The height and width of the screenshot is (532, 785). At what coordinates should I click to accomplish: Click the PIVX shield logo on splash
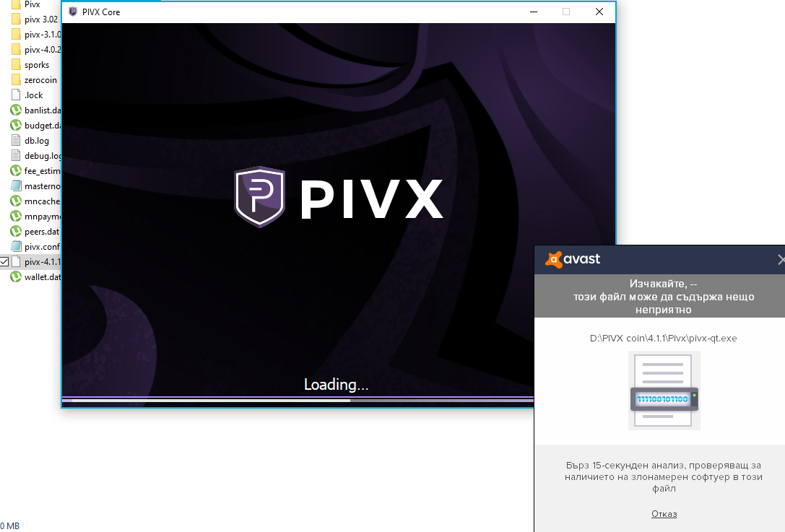(260, 196)
